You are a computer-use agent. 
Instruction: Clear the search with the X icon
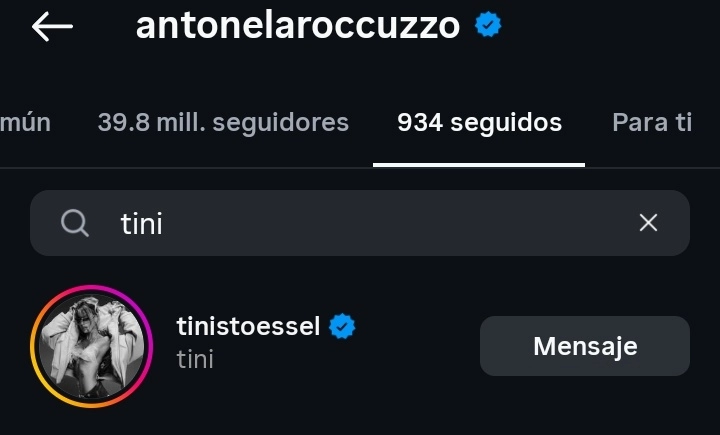click(x=648, y=223)
